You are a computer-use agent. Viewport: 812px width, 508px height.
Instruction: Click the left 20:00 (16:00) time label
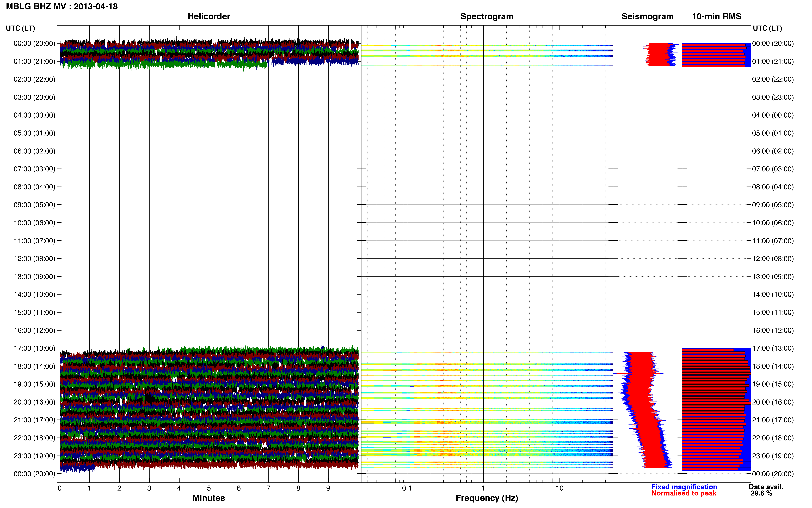pos(34,402)
